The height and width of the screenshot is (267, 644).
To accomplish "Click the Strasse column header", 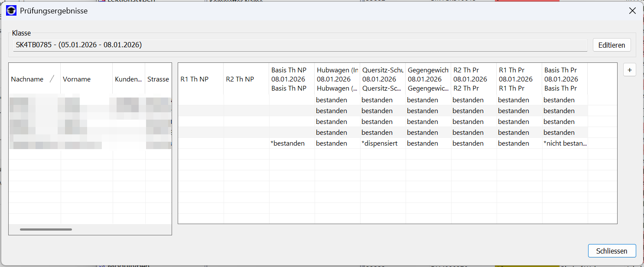I will point(158,79).
